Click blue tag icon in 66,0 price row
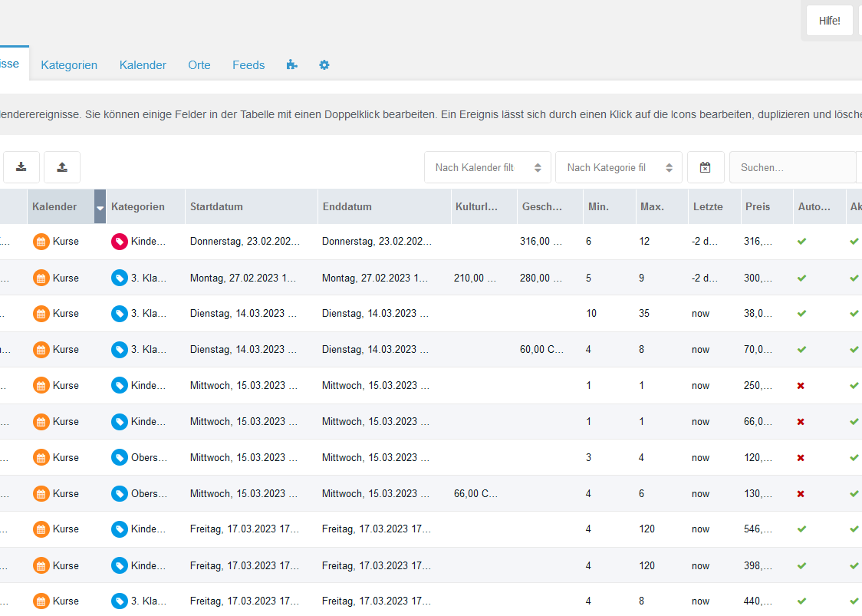Image resolution: width=862 pixels, height=616 pixels. point(120,422)
